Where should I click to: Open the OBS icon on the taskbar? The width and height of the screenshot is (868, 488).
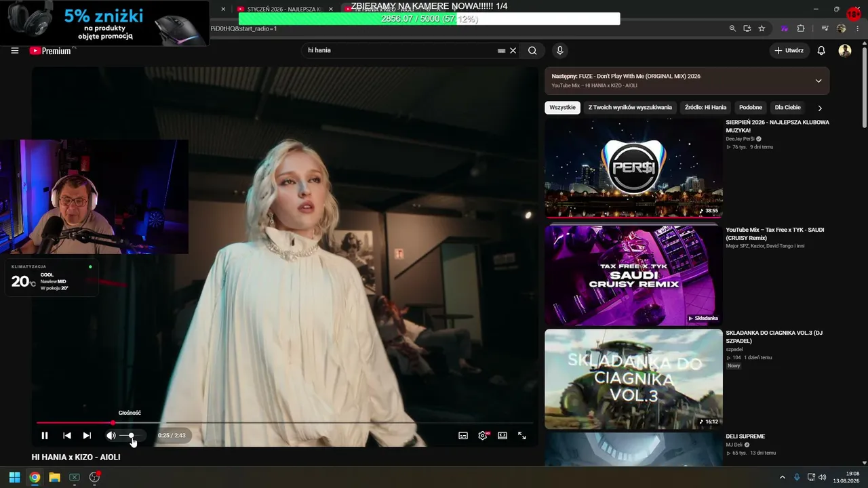coord(94,477)
